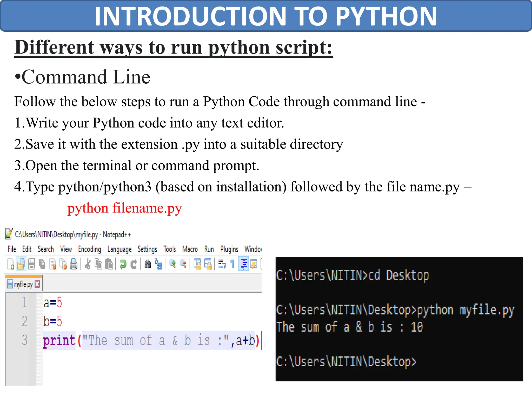532x399 pixels.
Task: Click the Redo arrow icon
Action: (x=134, y=264)
